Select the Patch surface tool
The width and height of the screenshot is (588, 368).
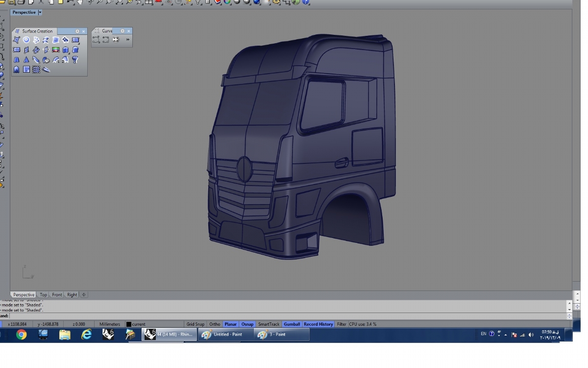pyautogui.click(x=66, y=40)
